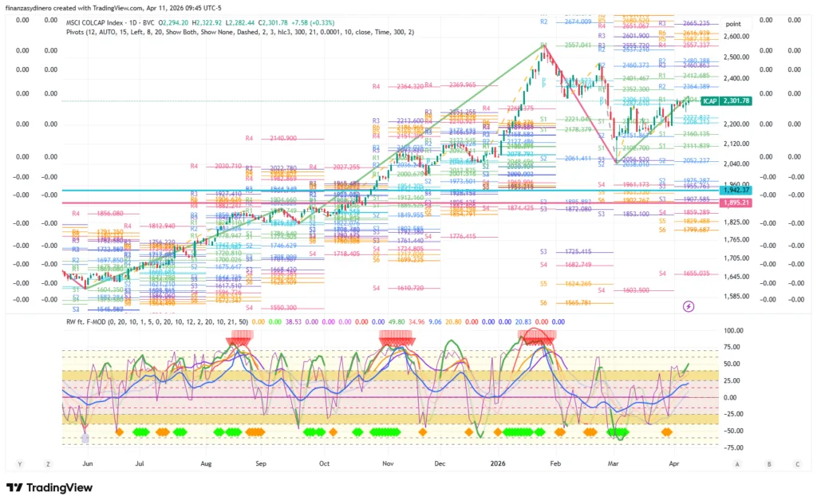Click the gray arrow marker in indicator pane

[x=86, y=438]
